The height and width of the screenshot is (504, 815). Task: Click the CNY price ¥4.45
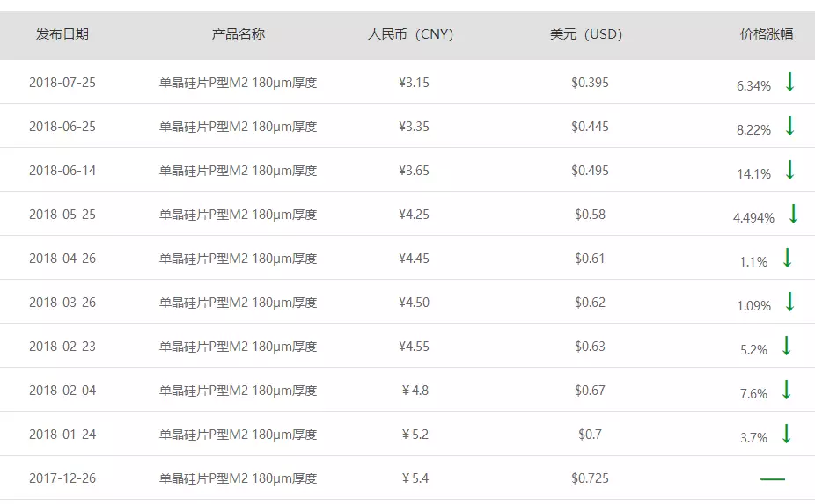pos(414,259)
